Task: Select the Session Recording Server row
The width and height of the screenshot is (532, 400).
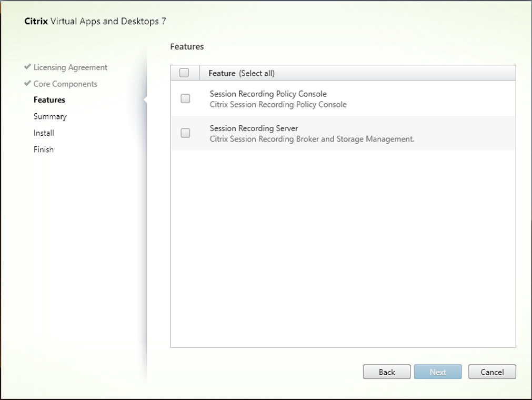Action: [x=316, y=133]
